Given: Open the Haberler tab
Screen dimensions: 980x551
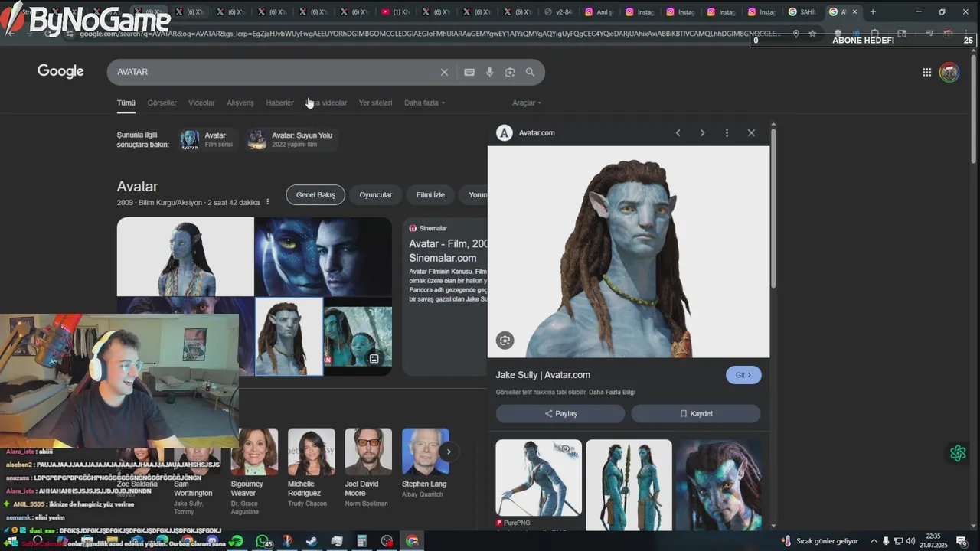Looking at the screenshot, I should point(279,103).
